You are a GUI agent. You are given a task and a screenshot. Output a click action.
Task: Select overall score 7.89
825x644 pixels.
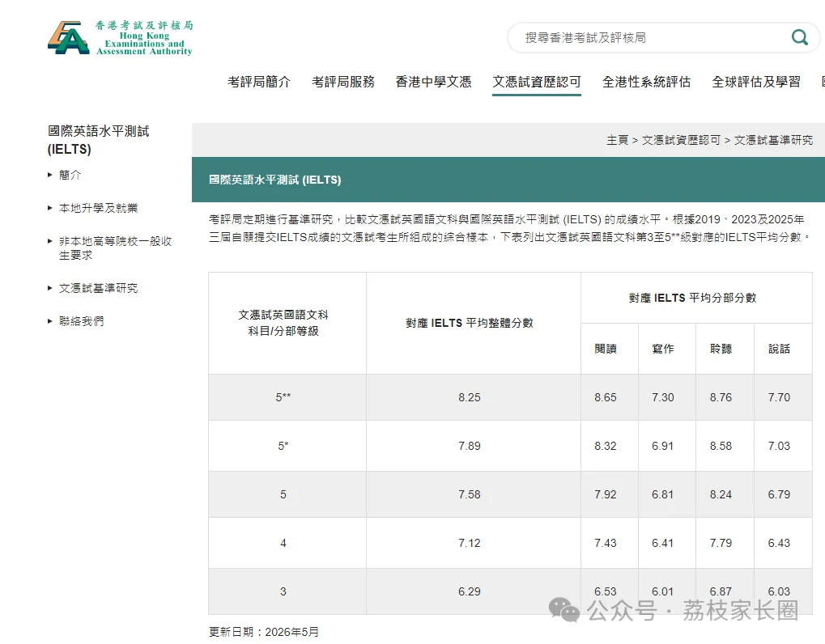470,446
